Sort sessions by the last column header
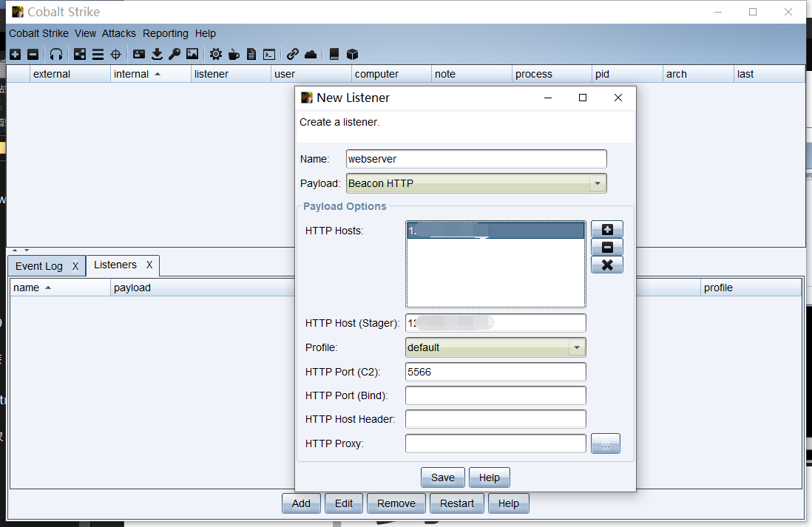 pyautogui.click(x=769, y=74)
